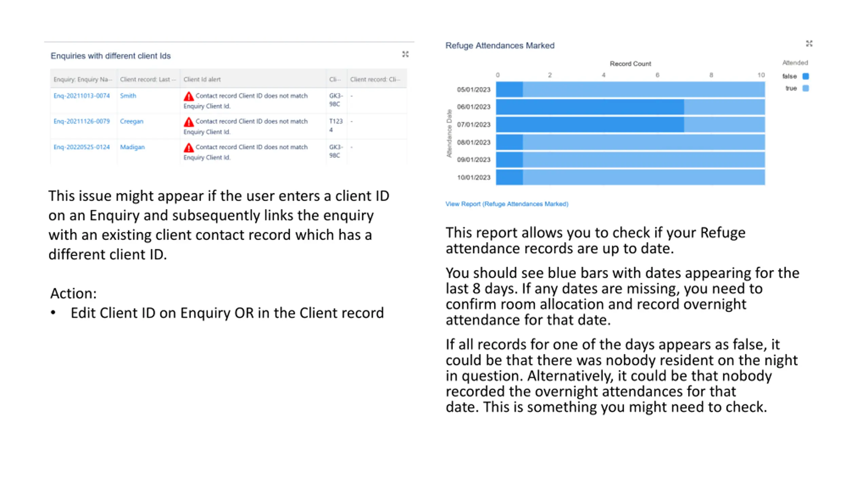Open the Smith client record
Image resolution: width=868 pixels, height=488 pixels.
pyautogui.click(x=128, y=96)
